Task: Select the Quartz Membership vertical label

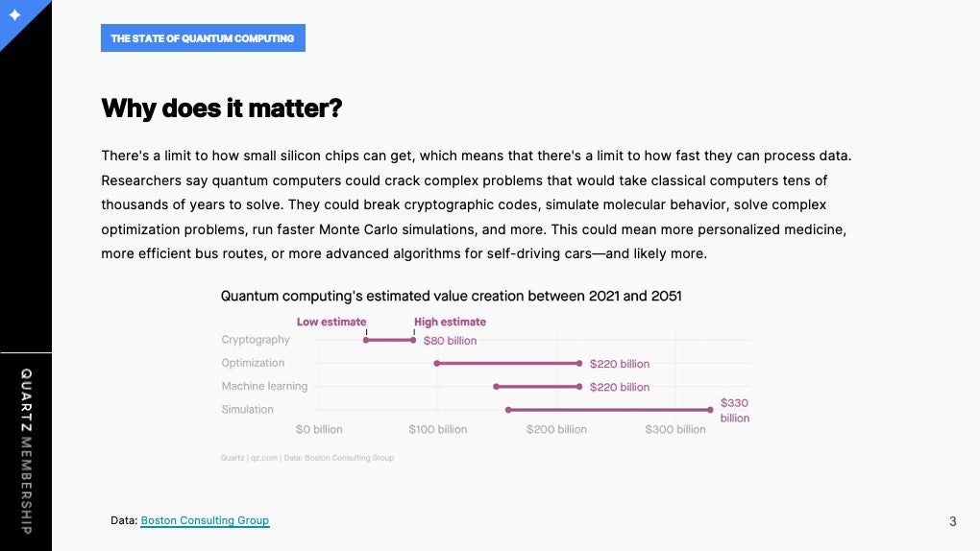Action: click(x=26, y=451)
